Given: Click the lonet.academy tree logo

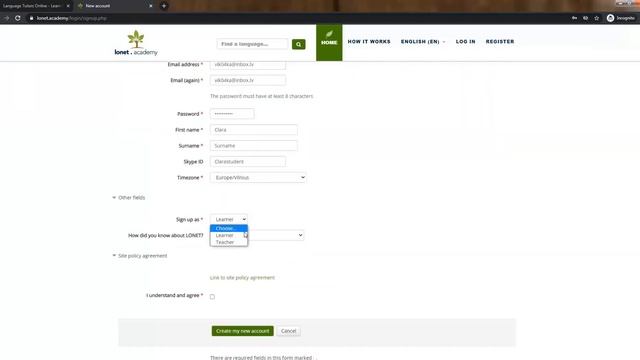Looking at the screenshot, I should 136,42.
